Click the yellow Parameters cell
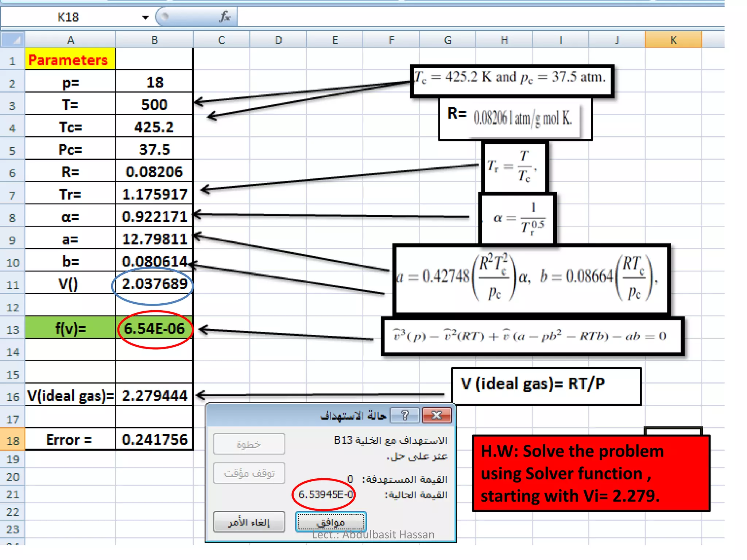 (x=70, y=59)
